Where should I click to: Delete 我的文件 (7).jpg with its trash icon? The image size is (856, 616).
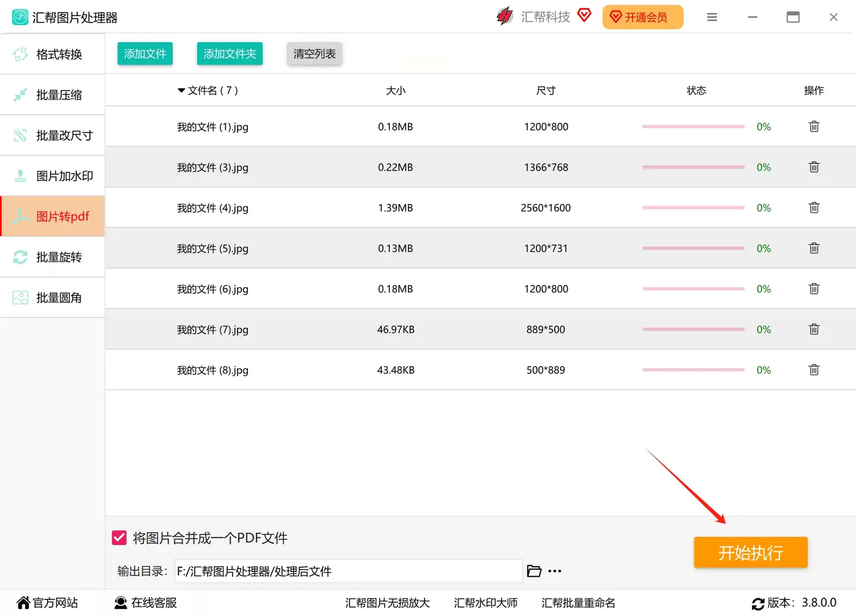[x=814, y=329]
